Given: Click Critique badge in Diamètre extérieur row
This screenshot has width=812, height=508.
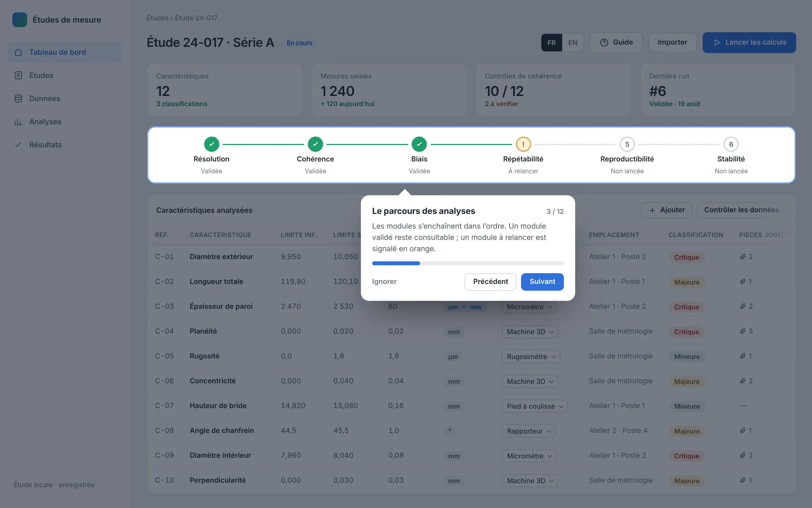Looking at the screenshot, I should click(x=687, y=257).
